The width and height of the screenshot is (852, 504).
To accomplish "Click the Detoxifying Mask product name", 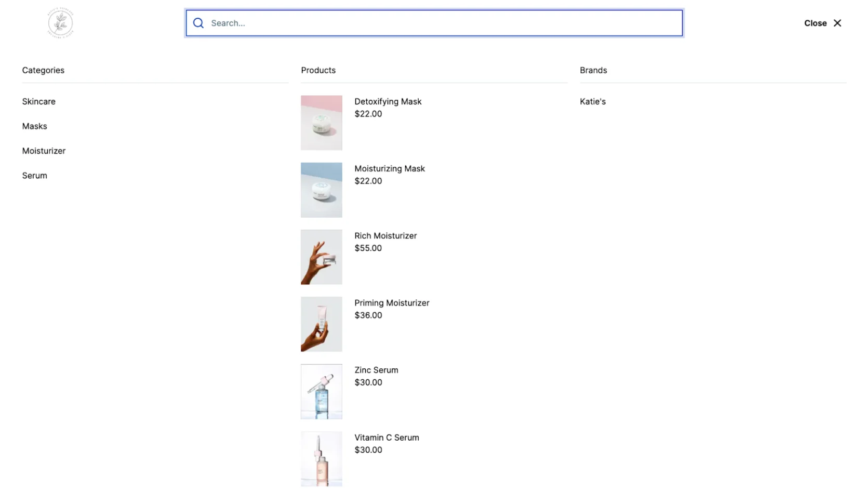I will click(x=388, y=101).
